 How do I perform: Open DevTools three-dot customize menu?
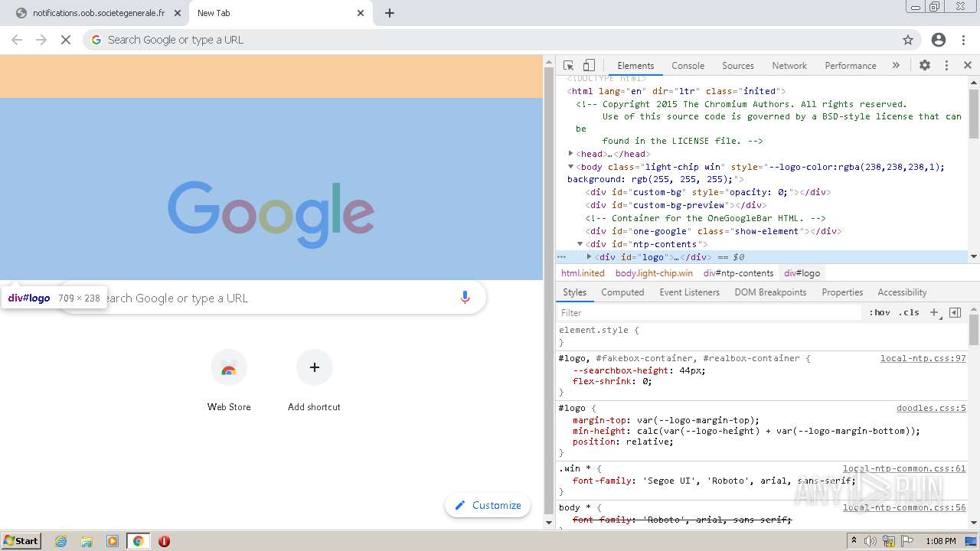pos(946,66)
